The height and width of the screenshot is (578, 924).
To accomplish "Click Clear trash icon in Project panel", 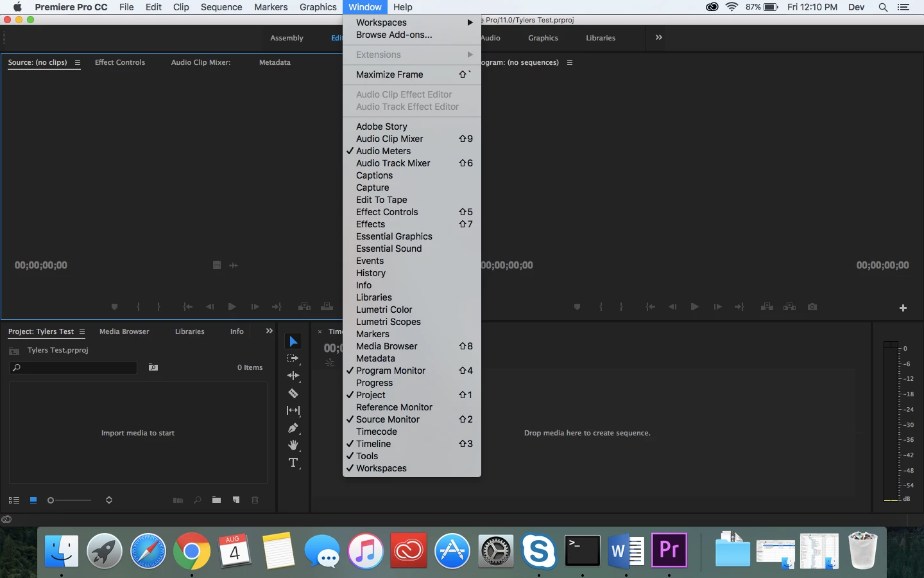I will click(255, 500).
